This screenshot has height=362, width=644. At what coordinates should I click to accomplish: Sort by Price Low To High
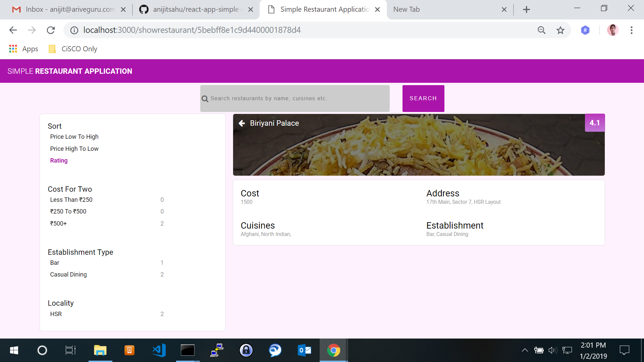point(74,137)
